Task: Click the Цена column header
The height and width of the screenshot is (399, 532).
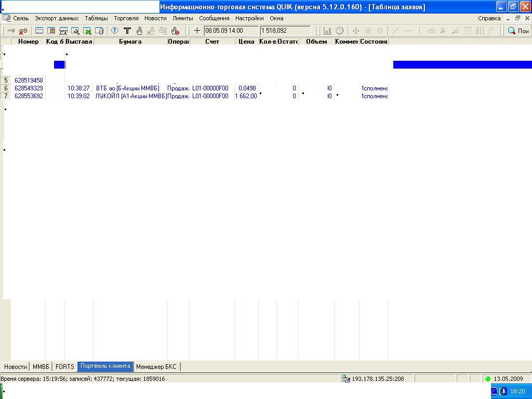Action: 246,42
